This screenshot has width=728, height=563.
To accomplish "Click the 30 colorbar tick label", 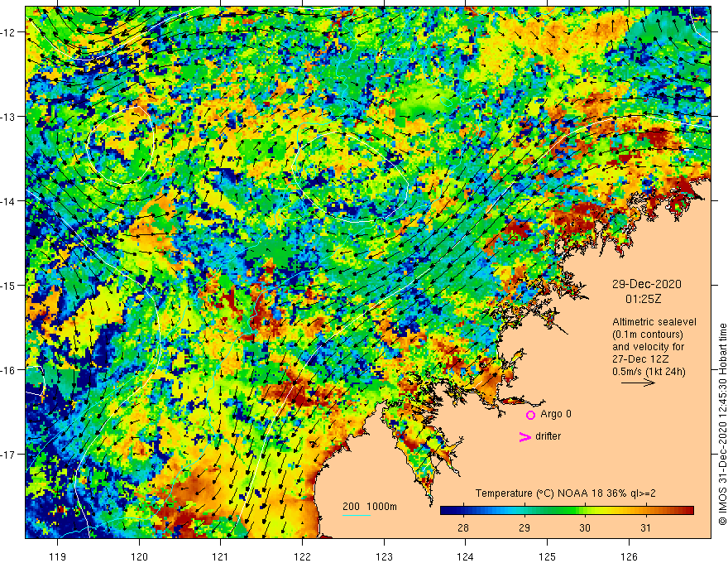I will click(x=585, y=527).
